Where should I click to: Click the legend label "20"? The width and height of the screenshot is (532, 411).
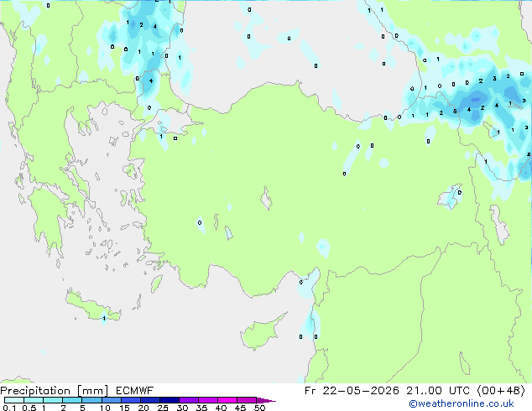point(143,408)
